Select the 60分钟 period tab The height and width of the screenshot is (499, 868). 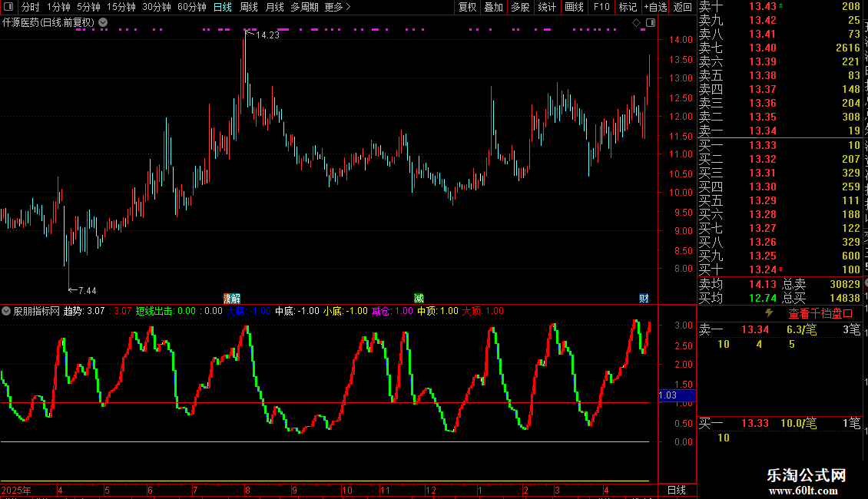click(192, 7)
